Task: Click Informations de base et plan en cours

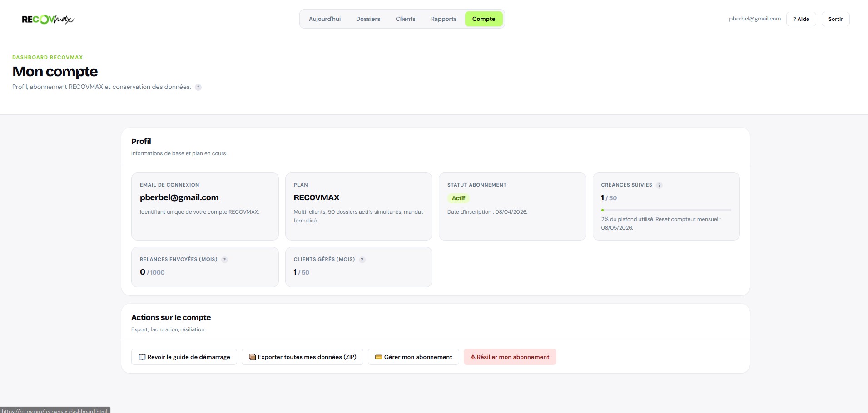Action: (x=179, y=153)
